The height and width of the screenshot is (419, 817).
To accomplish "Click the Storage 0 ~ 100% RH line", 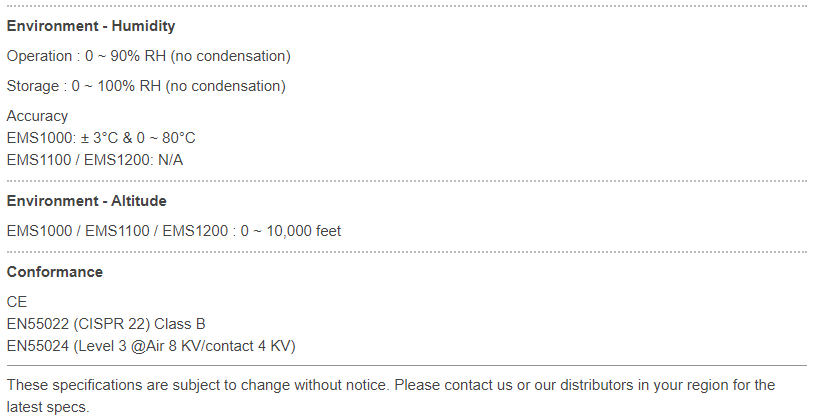I will [146, 86].
